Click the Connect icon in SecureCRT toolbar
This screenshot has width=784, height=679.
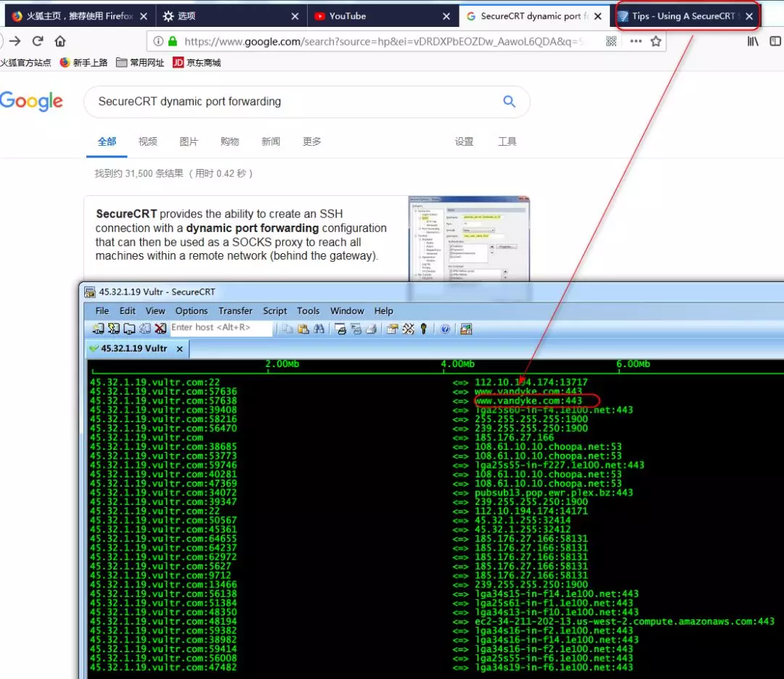tap(99, 329)
